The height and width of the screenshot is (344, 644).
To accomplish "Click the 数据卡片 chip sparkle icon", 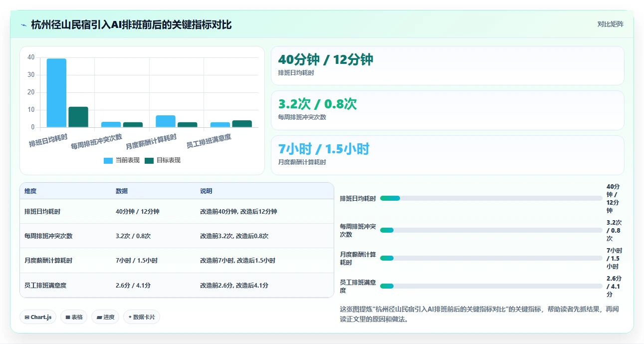I will pos(130,317).
